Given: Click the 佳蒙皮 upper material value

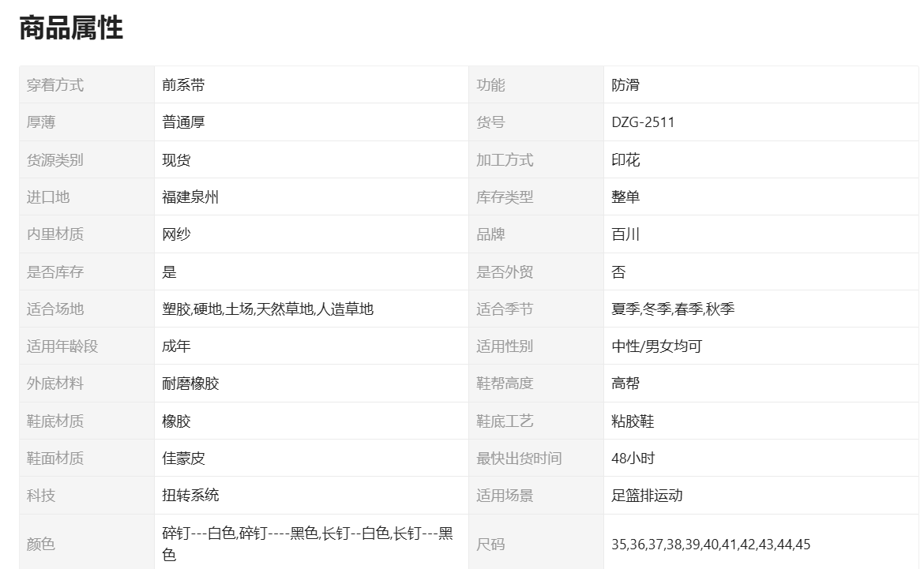Looking at the screenshot, I should 183,459.
